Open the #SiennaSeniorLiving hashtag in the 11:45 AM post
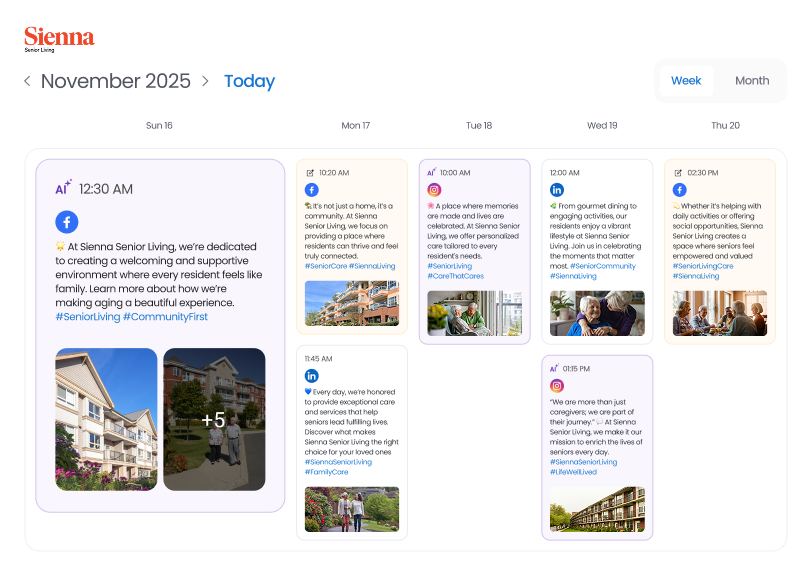Image resolution: width=812 pixels, height=577 pixels. pyautogui.click(x=338, y=462)
